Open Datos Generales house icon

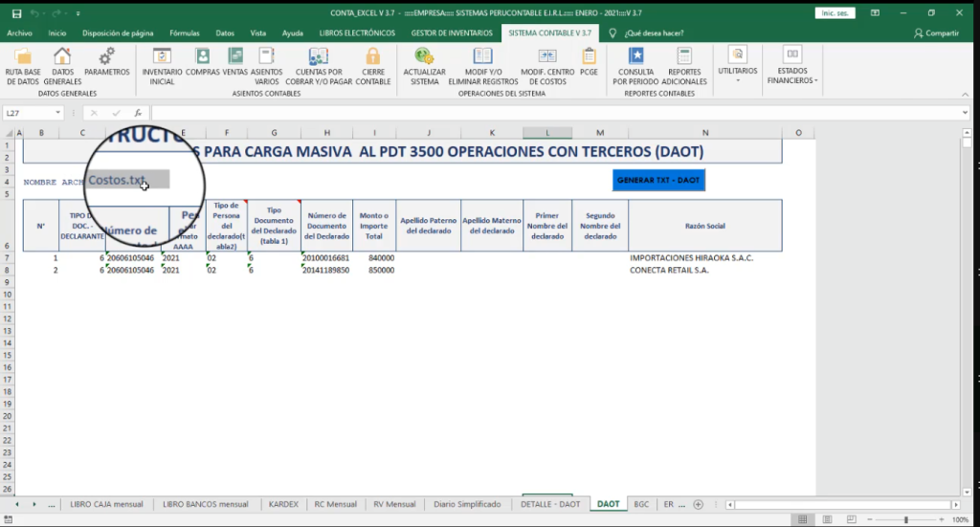click(62, 66)
